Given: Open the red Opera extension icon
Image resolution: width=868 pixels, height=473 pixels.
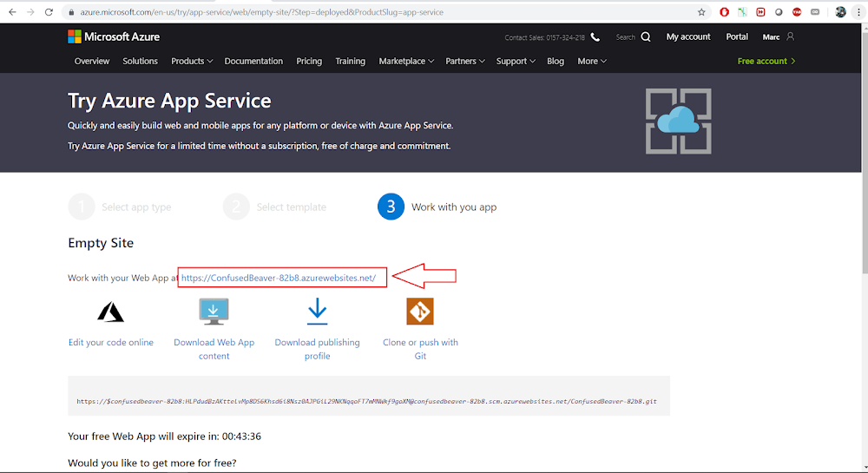Looking at the screenshot, I should coord(724,12).
